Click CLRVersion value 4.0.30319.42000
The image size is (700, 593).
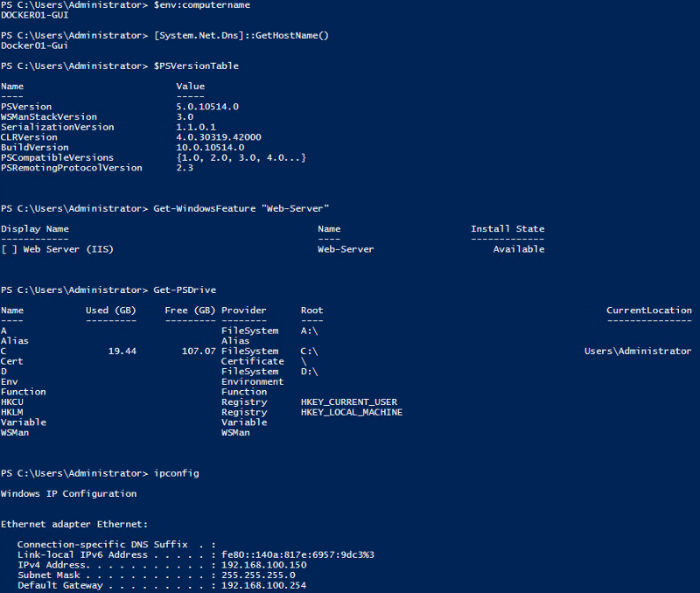coord(219,137)
